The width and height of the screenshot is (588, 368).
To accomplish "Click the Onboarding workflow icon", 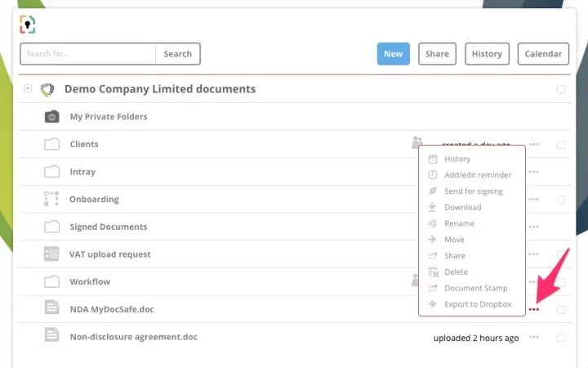I will pyautogui.click(x=51, y=199).
